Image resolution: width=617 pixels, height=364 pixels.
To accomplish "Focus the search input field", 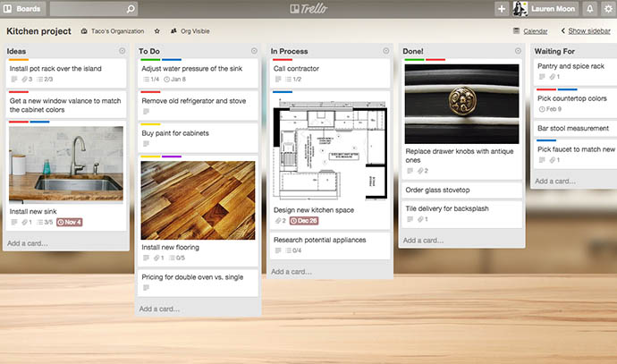I will click(x=94, y=9).
